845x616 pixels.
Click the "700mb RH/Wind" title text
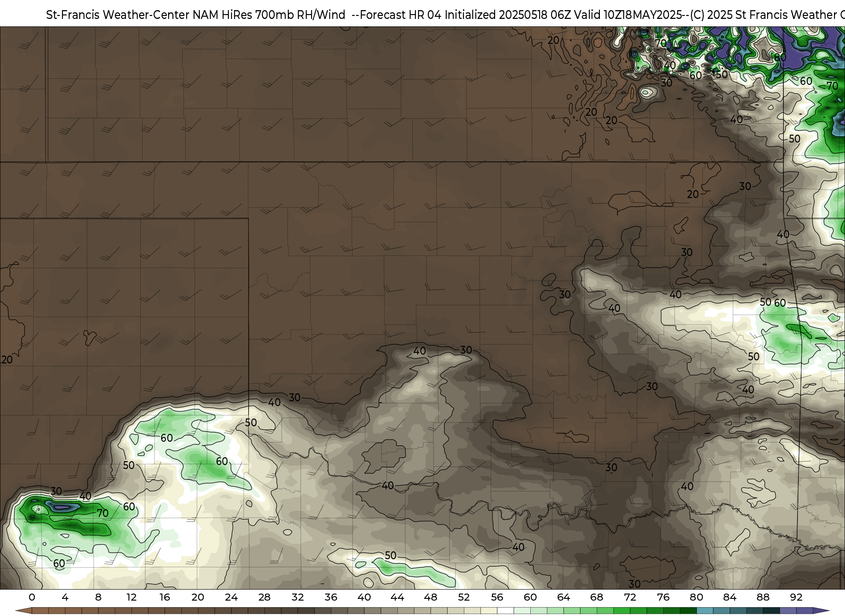click(300, 15)
